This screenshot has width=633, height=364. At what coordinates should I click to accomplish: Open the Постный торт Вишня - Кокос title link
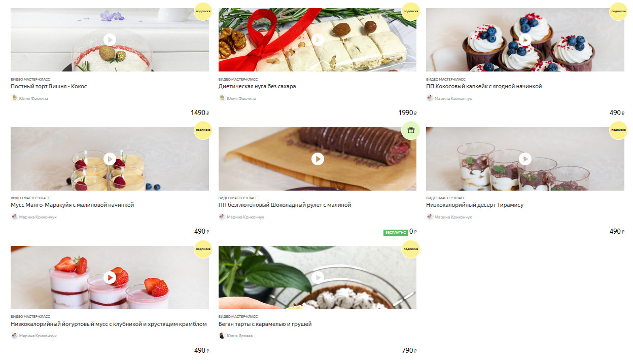click(x=49, y=86)
